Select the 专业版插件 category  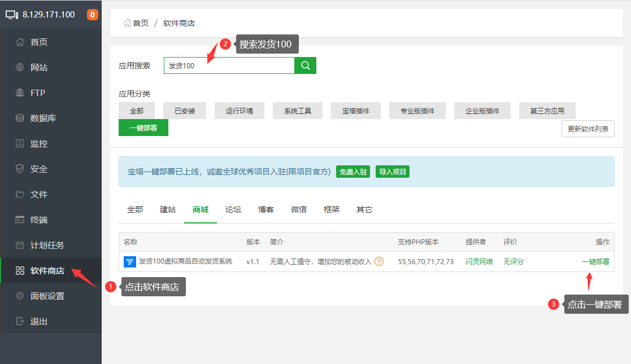click(417, 111)
